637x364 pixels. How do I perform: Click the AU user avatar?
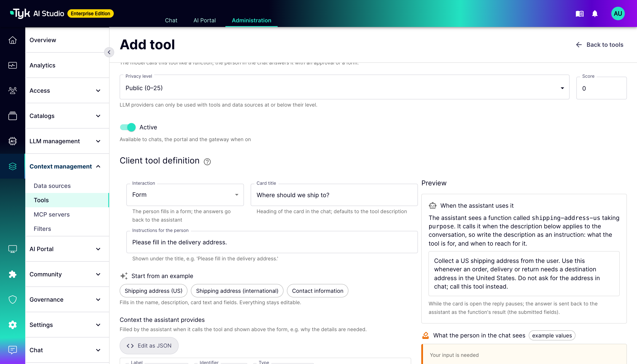618,13
